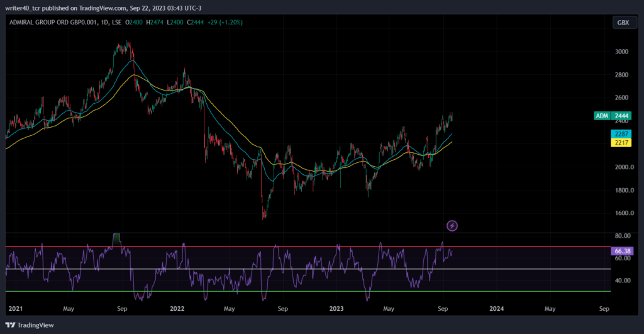Click the 3000 price axis label
Viewport: 644px width, 334px height.
point(621,52)
